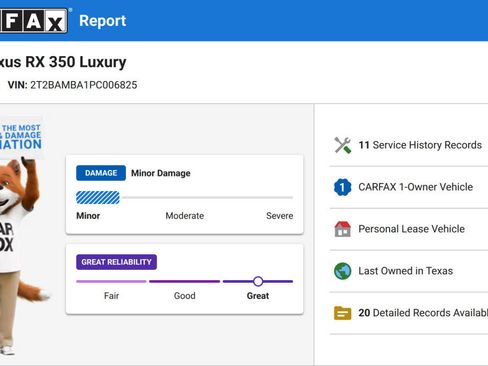Viewport: 488px width, 366px height.
Task: Click the CARFAX logo in header
Action: pyautogui.click(x=34, y=21)
